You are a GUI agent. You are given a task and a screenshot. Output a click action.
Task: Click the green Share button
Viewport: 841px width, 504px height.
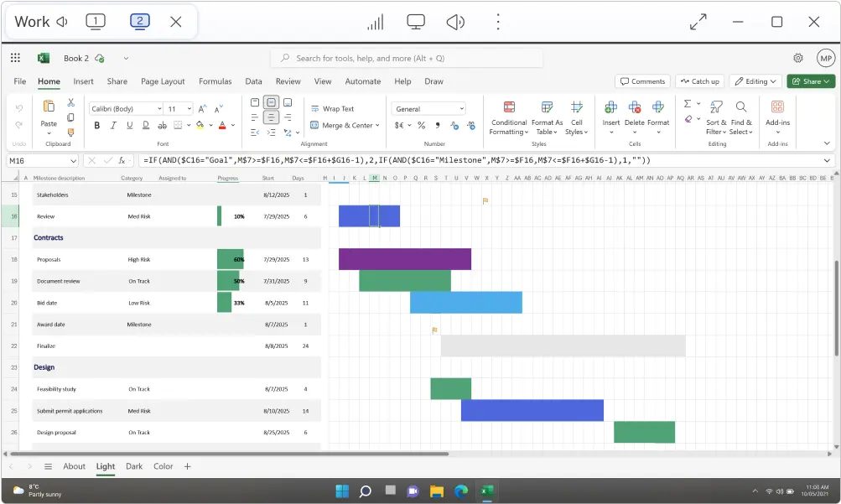[x=810, y=81]
